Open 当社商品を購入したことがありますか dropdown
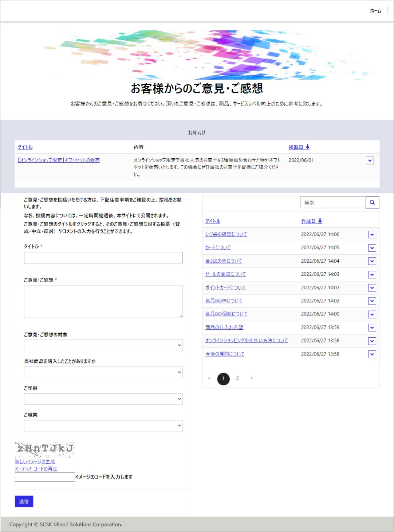 pos(103,372)
